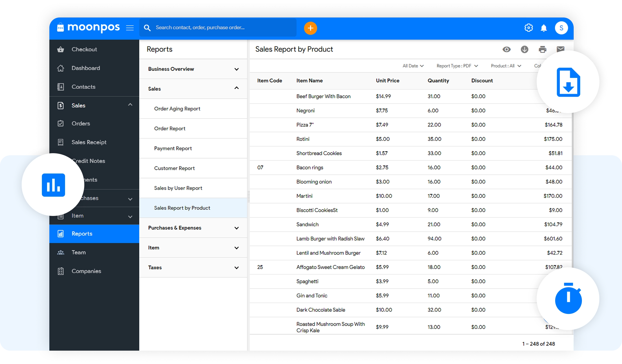The image size is (622, 364).
Task: Open settings gear in top bar
Action: pos(528,28)
